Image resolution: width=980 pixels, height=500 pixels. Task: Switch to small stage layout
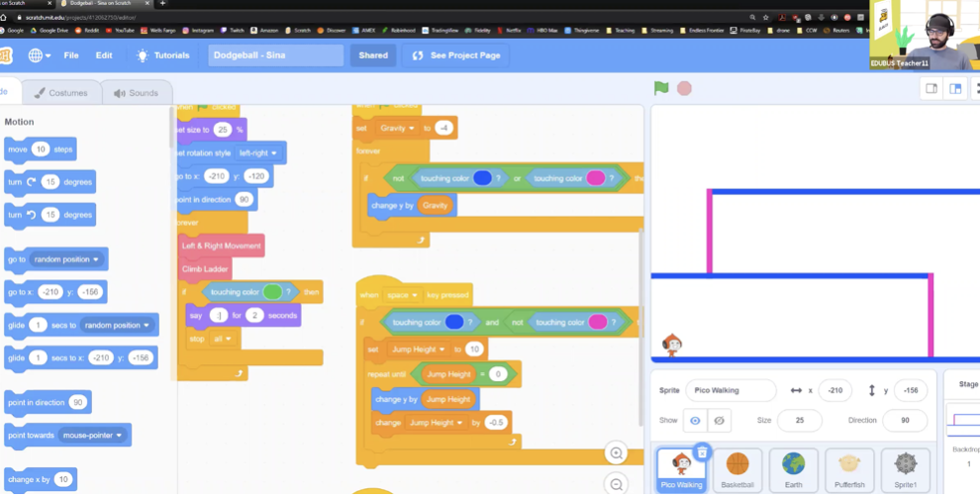931,89
